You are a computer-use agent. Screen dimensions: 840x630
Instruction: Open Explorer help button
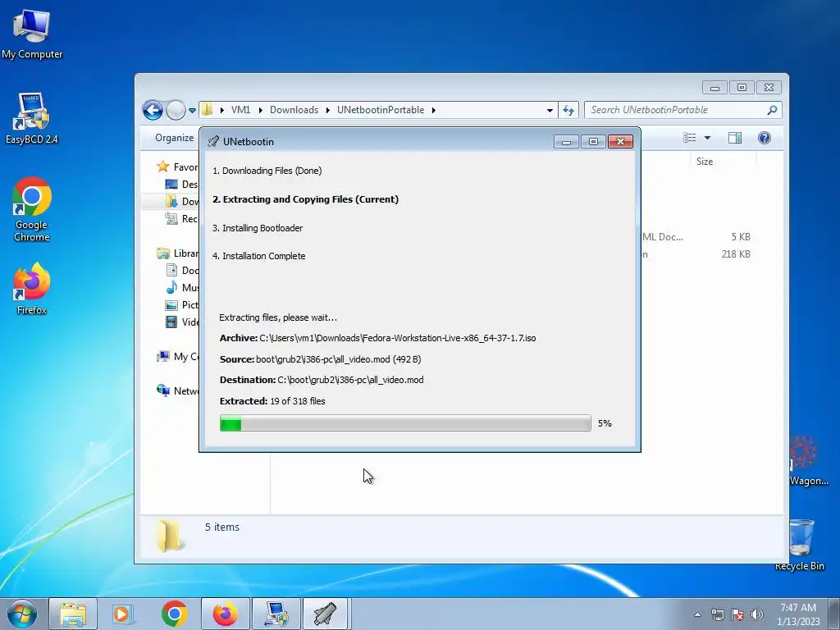click(x=765, y=138)
